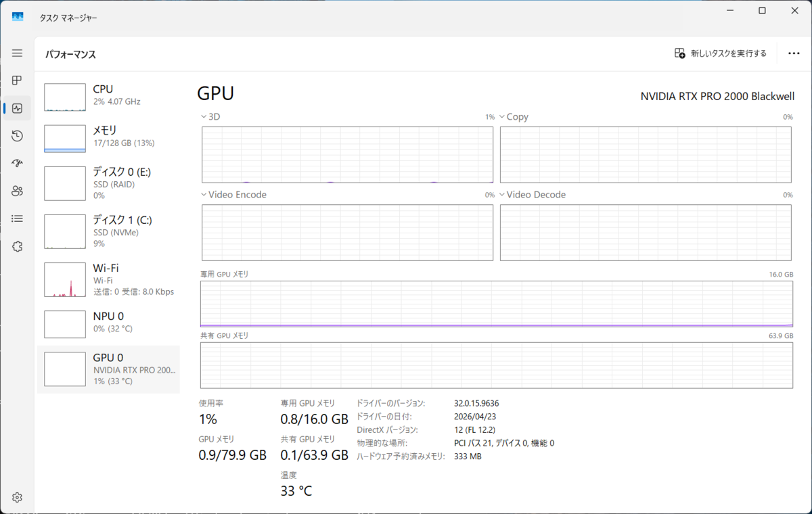Click driver date 2026/04/23

click(x=474, y=417)
